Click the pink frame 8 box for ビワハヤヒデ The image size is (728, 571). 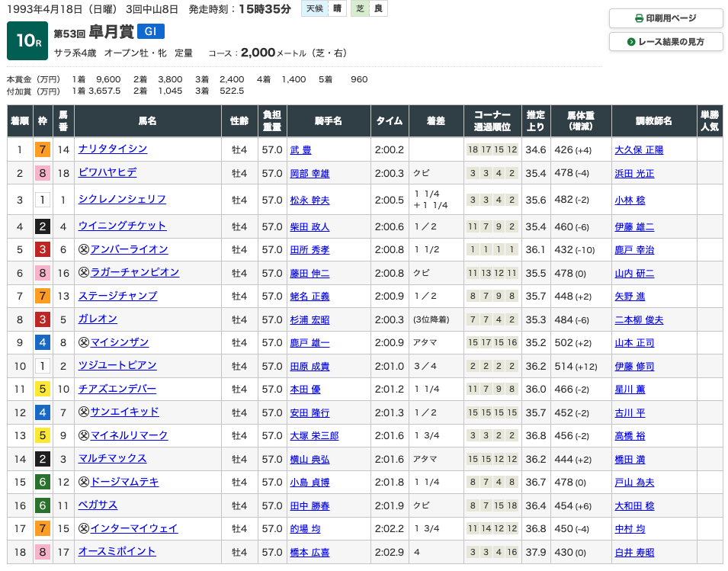[43, 173]
